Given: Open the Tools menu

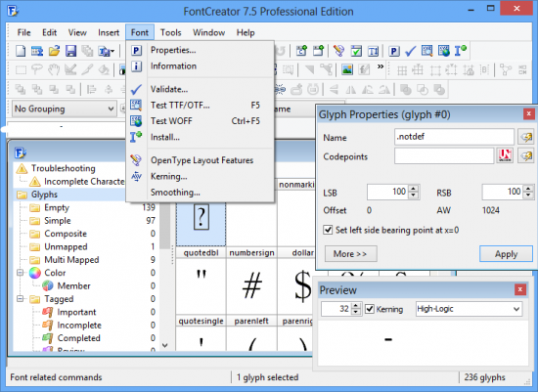Looking at the screenshot, I should [170, 32].
